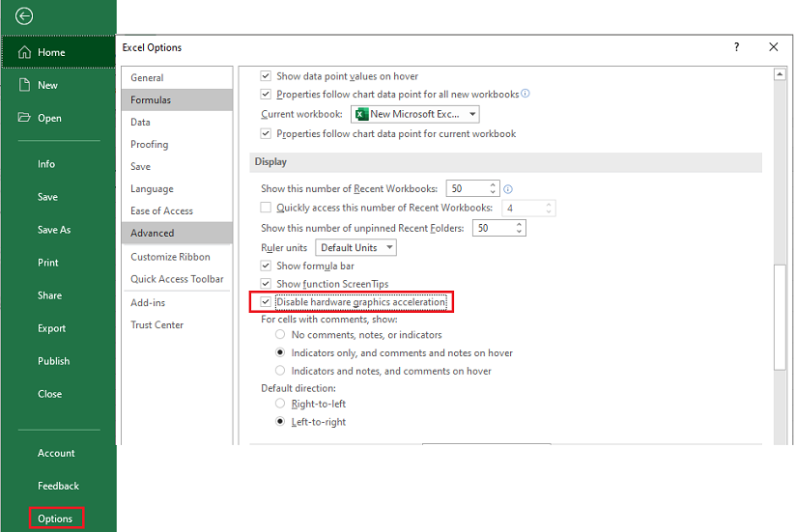The image size is (795, 532).
Task: Open Options in the backstage menu
Action: pos(55,518)
